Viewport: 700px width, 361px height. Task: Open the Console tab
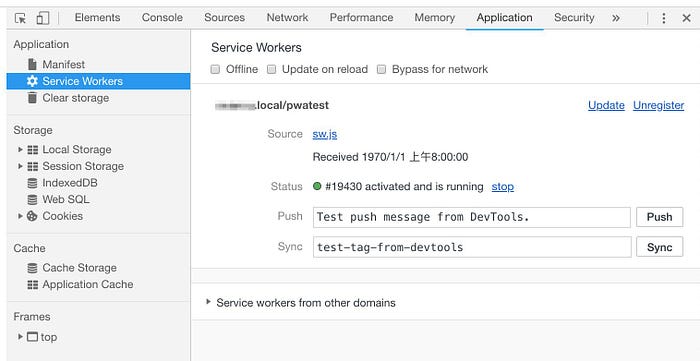click(x=162, y=18)
